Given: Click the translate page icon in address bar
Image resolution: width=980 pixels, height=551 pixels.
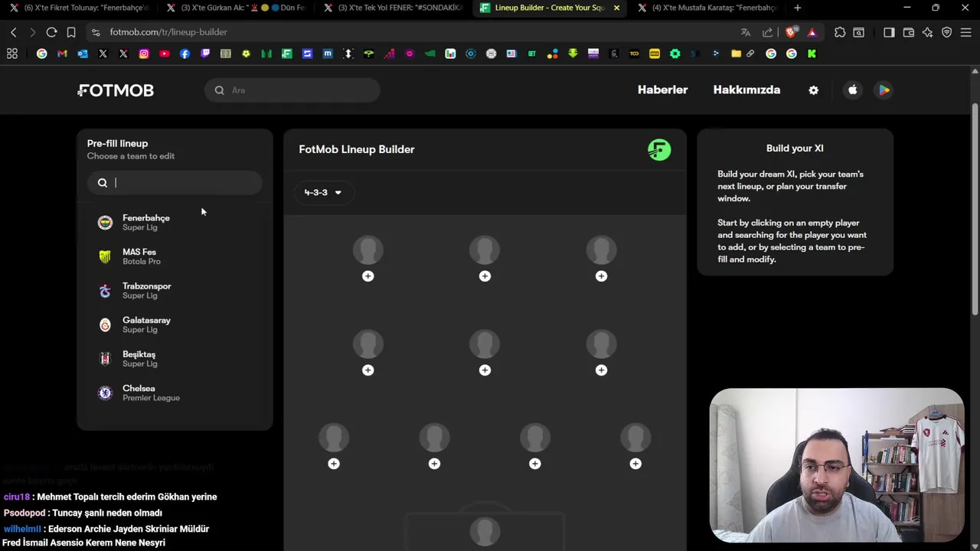Looking at the screenshot, I should pyautogui.click(x=746, y=32).
